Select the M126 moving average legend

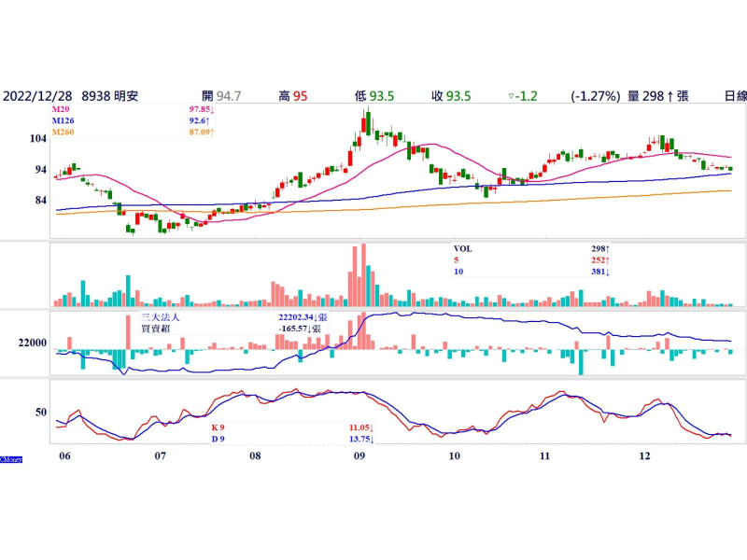pyautogui.click(x=65, y=120)
